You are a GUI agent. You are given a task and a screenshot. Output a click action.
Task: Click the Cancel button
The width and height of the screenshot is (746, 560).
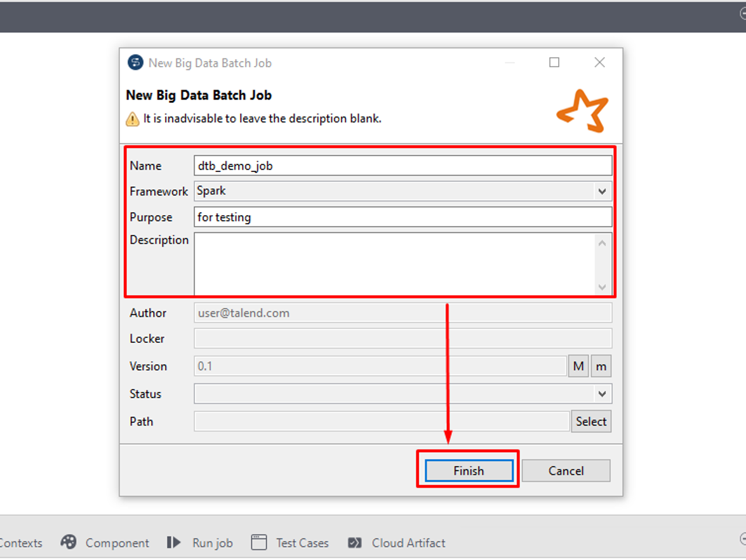(566, 470)
